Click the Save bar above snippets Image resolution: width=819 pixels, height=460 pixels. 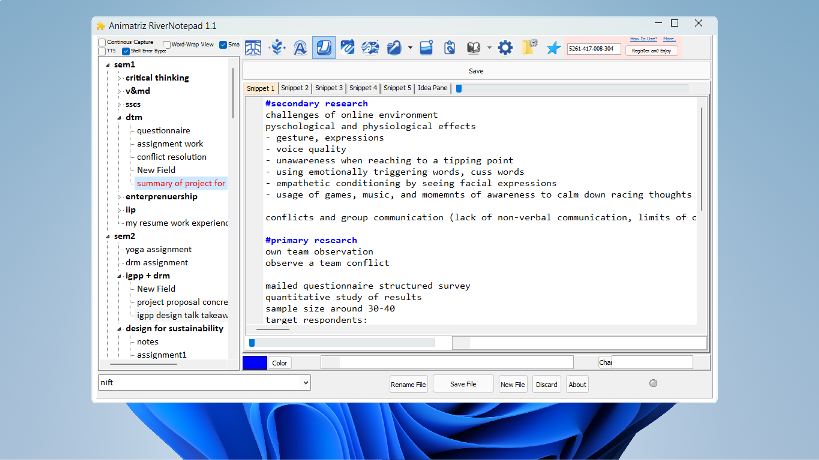[x=476, y=71]
